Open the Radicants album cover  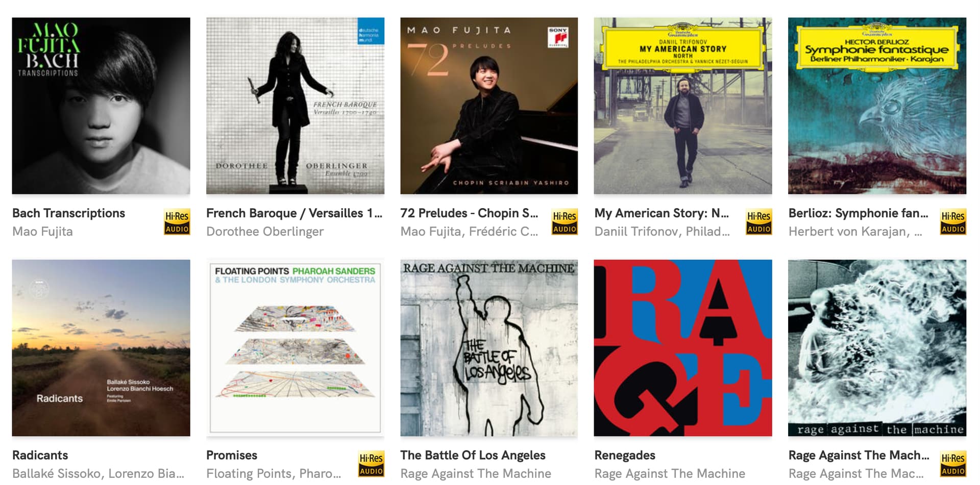click(x=101, y=348)
